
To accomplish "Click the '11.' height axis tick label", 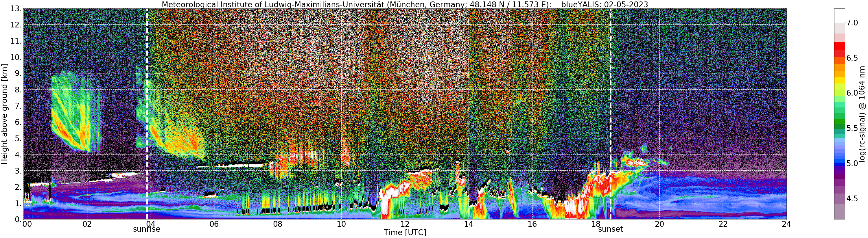I will 16,41.
